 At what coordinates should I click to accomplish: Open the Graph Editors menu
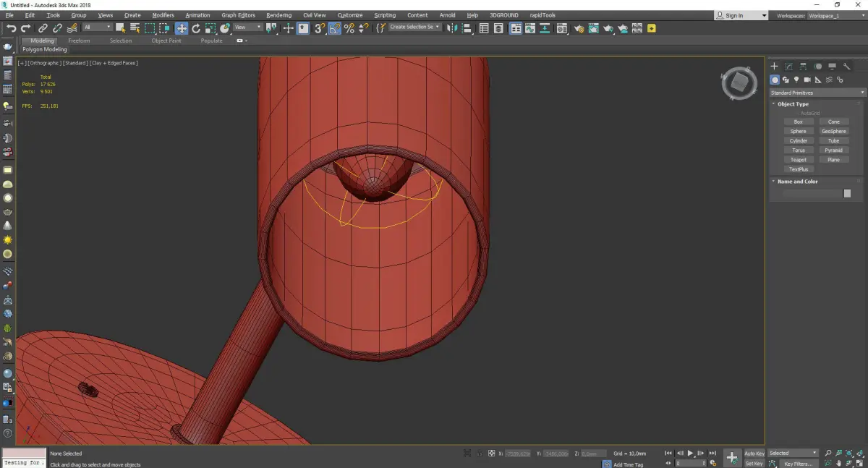point(238,15)
